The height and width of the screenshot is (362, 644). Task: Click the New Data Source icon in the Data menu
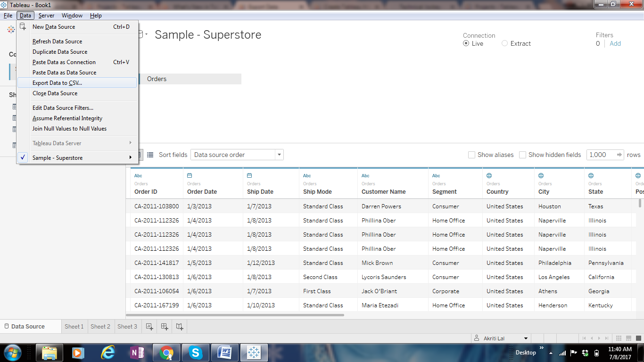coord(23,27)
